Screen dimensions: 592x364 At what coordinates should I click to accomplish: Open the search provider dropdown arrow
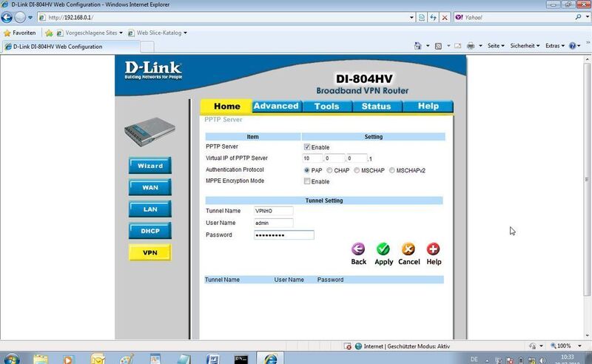tap(588, 17)
